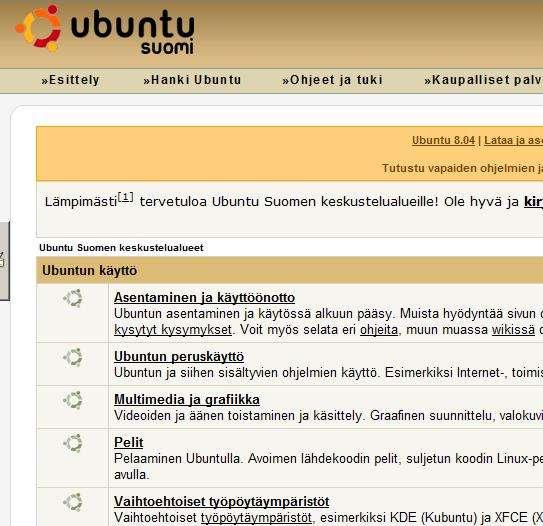Click the ohjeita link in description
Image resolution: width=543 pixels, height=526 pixels.
point(379,330)
